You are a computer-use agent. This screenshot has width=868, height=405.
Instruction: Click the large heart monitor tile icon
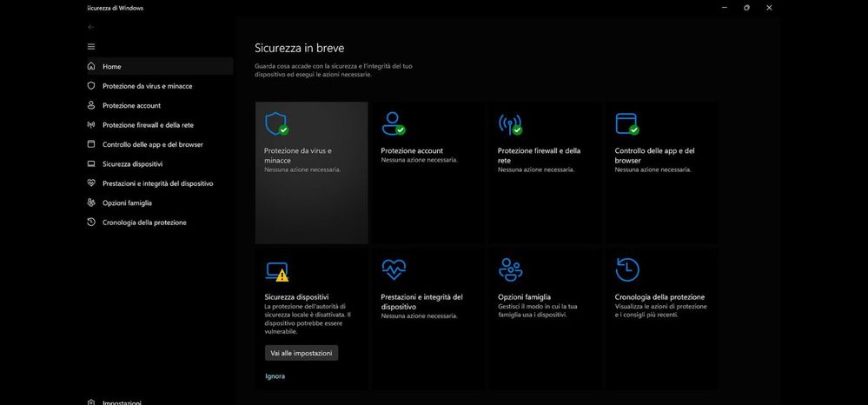point(394,269)
